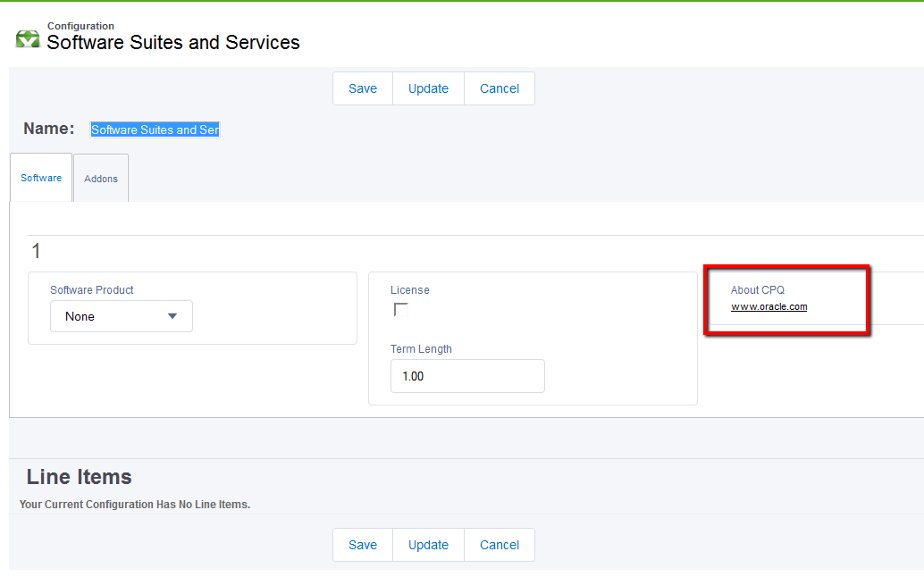The width and height of the screenshot is (924, 585).
Task: Toggle the License checkbox
Action: coord(401,310)
